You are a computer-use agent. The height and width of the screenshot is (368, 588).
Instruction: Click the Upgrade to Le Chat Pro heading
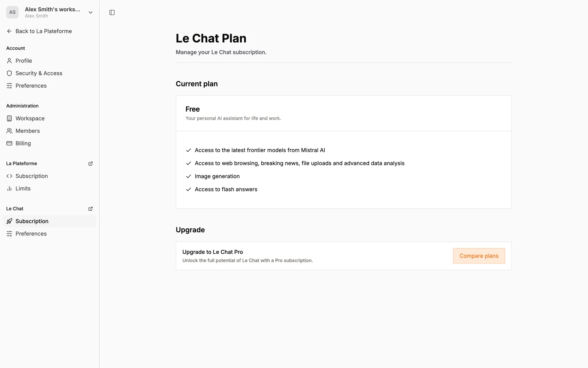pos(213,252)
